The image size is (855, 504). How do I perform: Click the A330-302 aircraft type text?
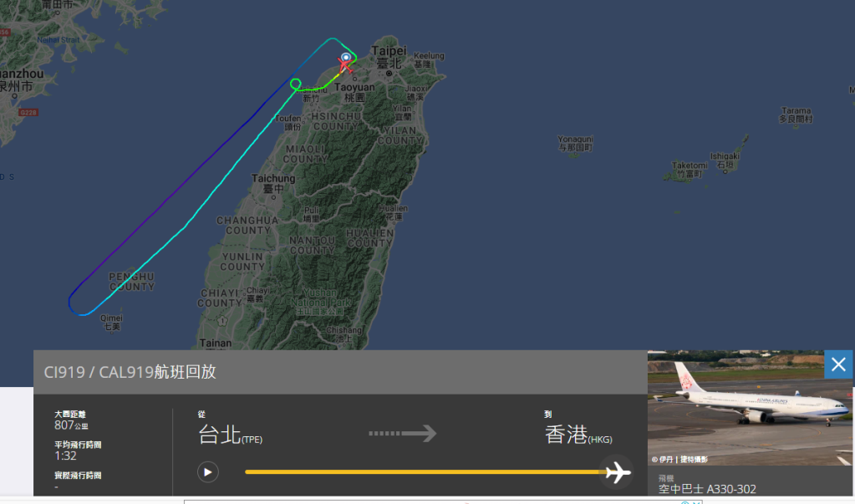[x=707, y=489]
